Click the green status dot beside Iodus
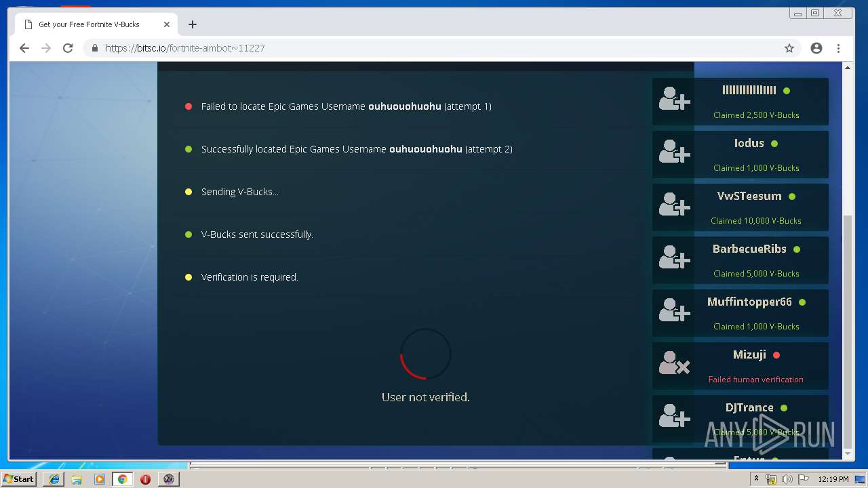The height and width of the screenshot is (488, 868). point(774,144)
